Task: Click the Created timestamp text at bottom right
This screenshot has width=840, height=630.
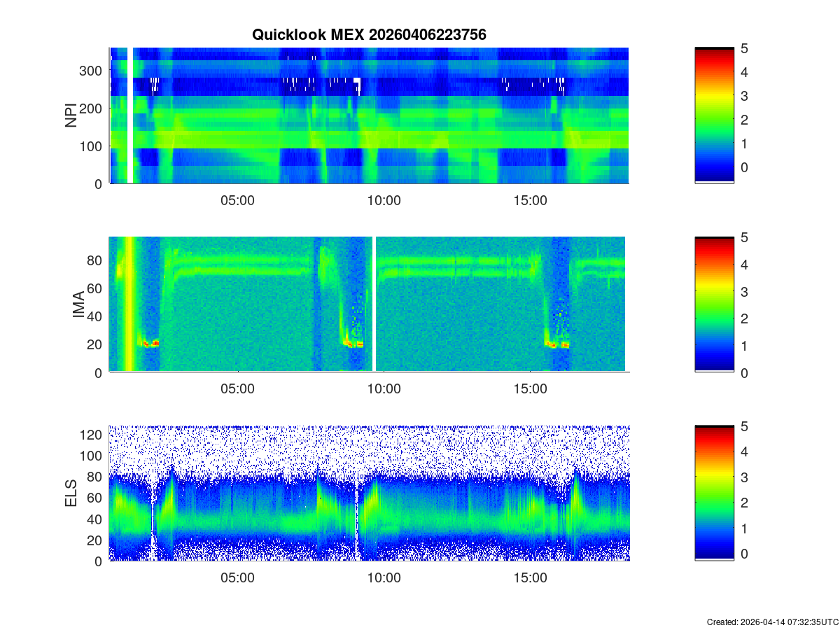Action: pos(772,622)
